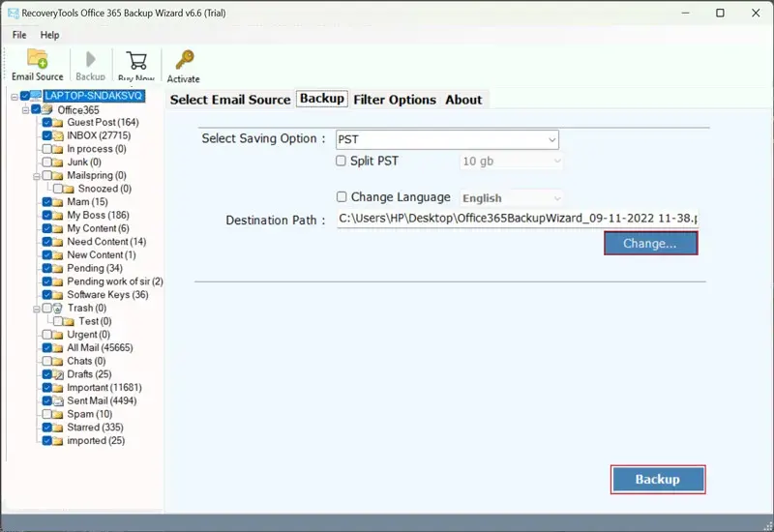Viewport: 774px width, 532px height.
Task: Open the Help menu
Action: coord(49,35)
